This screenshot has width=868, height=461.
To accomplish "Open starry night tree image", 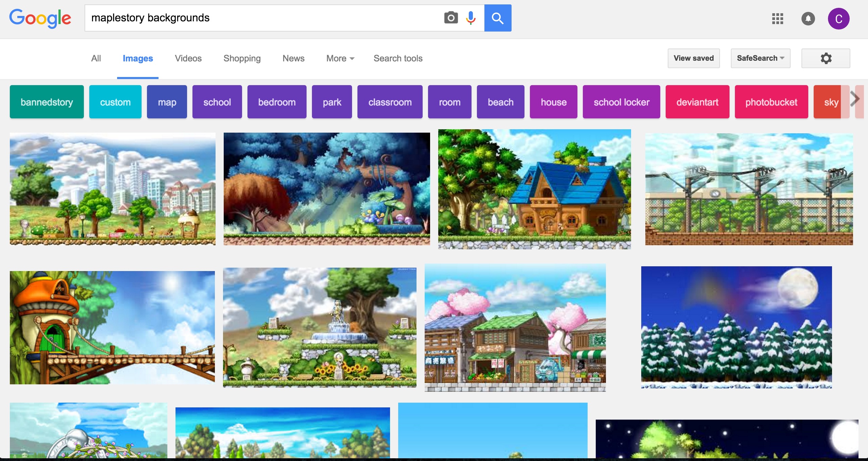I will point(727,439).
